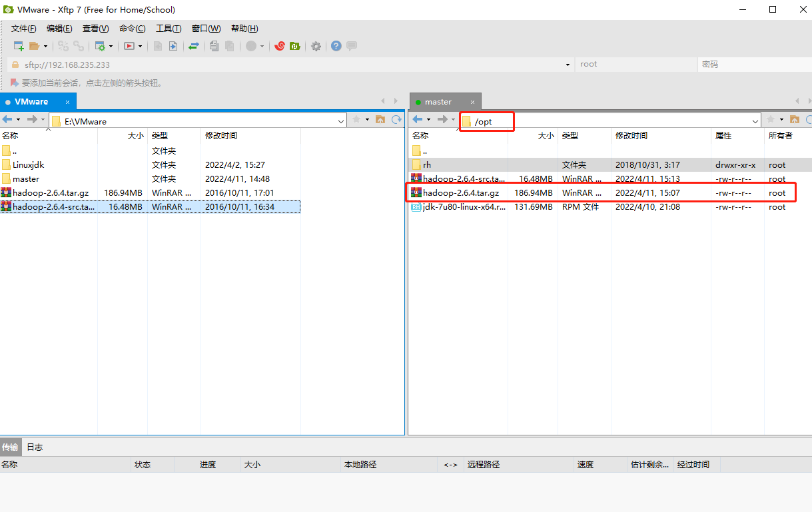Open the dropdown next to red play-screen icon
The height and width of the screenshot is (512, 812).
pos(140,46)
